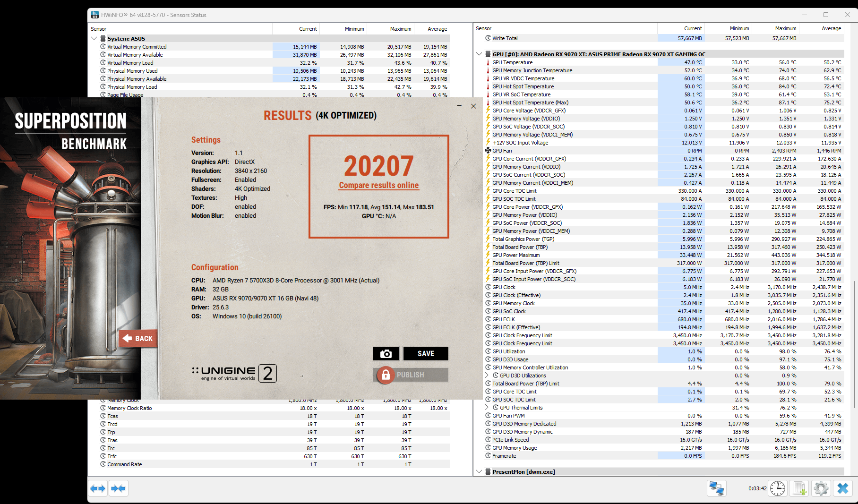Click the SAVE button in Superposition results
858x504 pixels.
(426, 353)
